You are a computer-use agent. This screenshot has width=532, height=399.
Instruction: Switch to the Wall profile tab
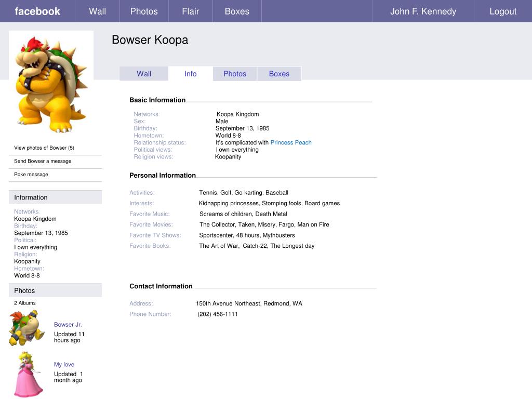pyautogui.click(x=144, y=74)
